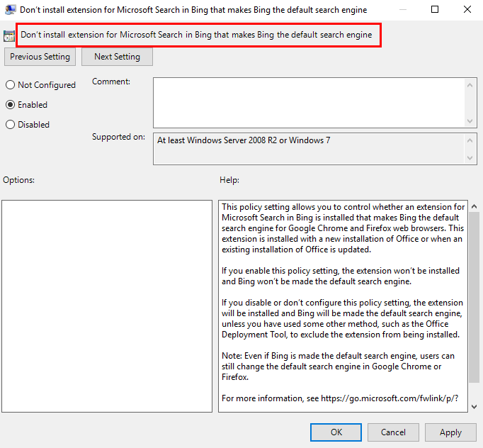Maximize the policy setting window
The height and width of the screenshot is (448, 483).
[x=435, y=9]
